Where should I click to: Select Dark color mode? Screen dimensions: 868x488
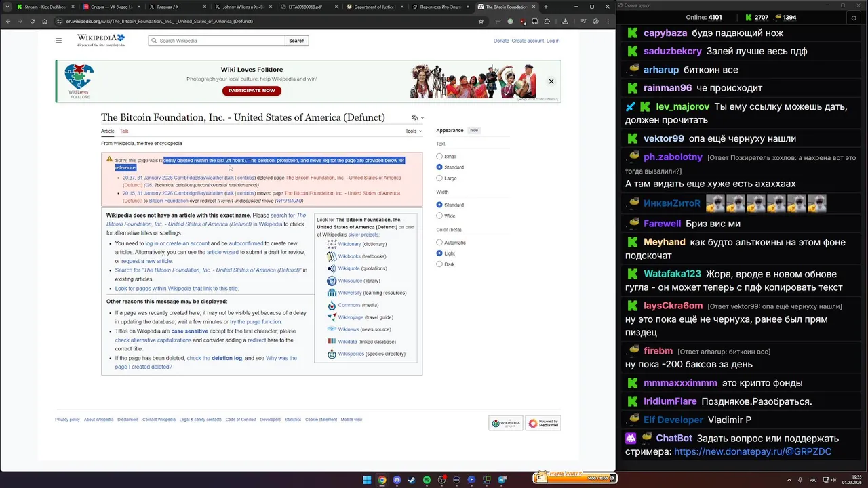click(439, 264)
